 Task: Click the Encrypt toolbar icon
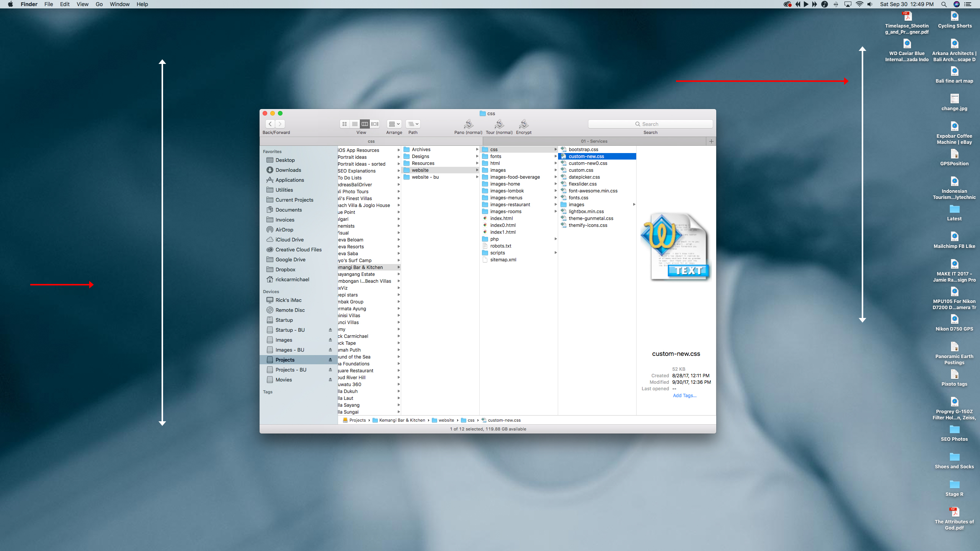(524, 124)
